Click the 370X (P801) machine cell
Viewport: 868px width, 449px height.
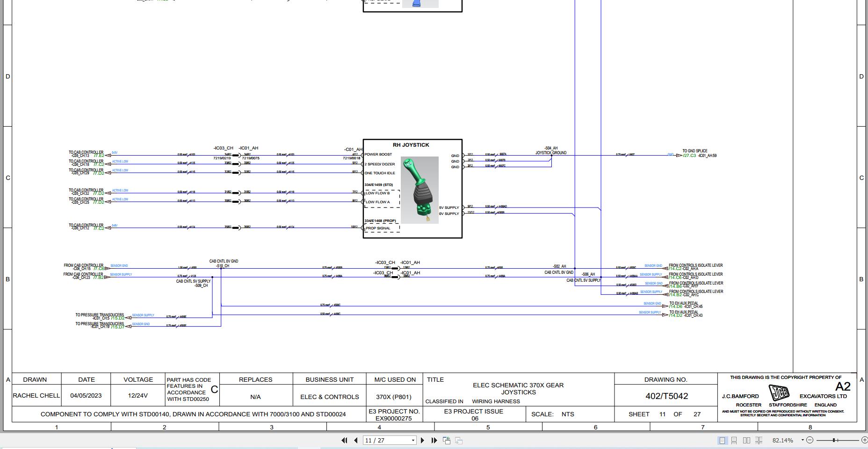click(394, 397)
